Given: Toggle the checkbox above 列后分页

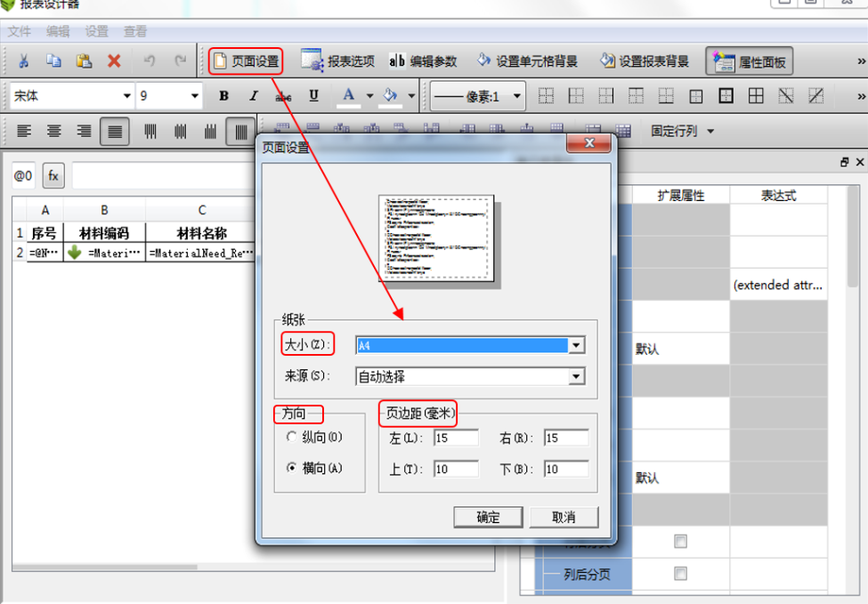Looking at the screenshot, I should [680, 542].
